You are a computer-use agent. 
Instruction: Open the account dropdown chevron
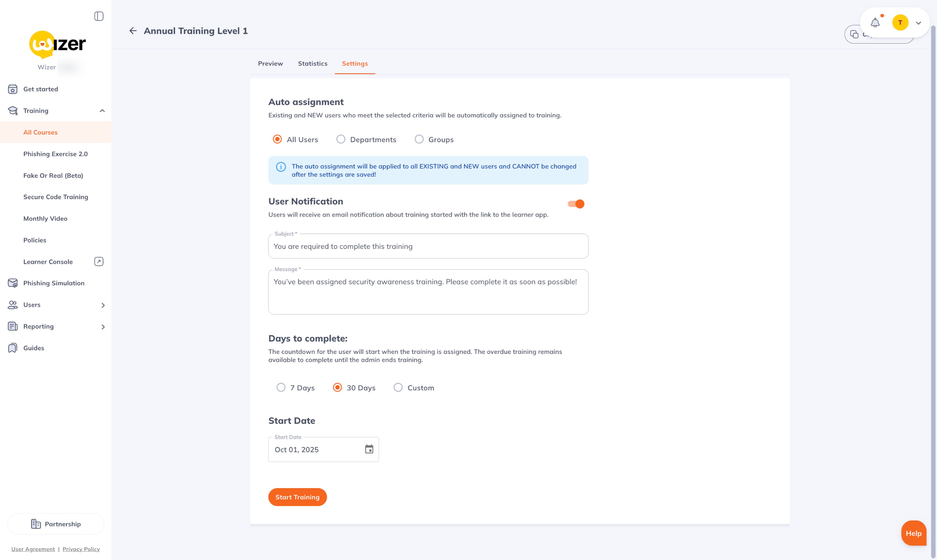point(918,23)
